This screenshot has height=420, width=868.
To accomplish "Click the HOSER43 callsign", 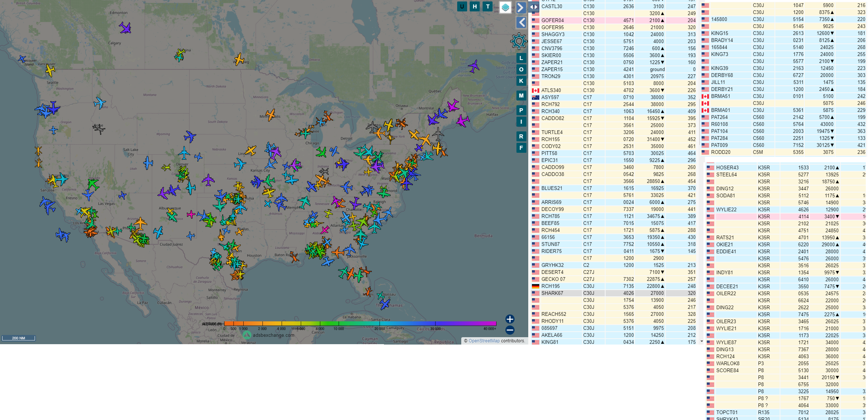I will point(727,167).
